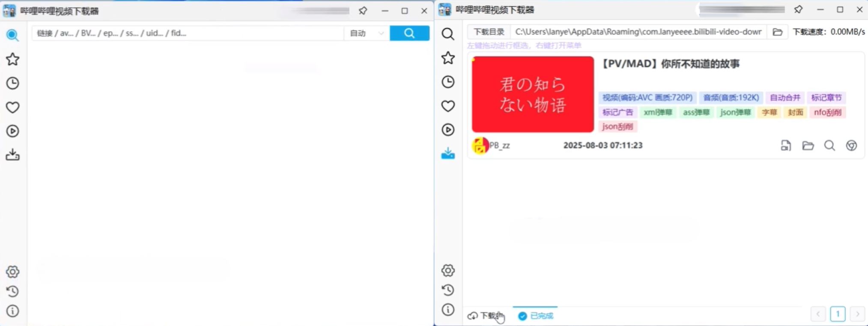This screenshot has height=326, width=868.
Task: Click the 下载目录 label button
Action: 489,32
